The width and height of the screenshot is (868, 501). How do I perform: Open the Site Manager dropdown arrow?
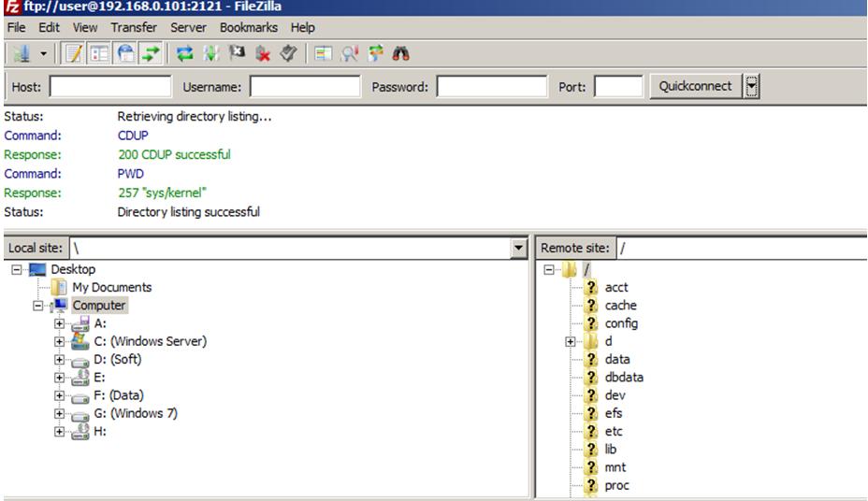pos(43,53)
